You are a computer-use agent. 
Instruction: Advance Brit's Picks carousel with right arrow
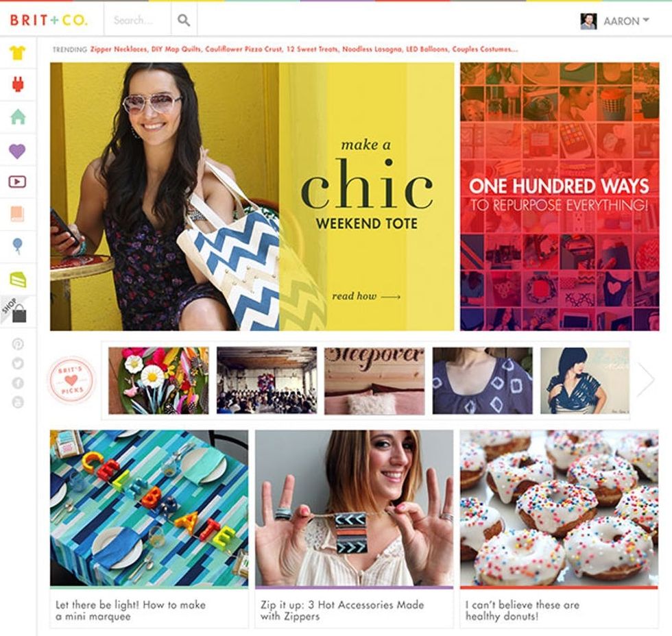[645, 379]
